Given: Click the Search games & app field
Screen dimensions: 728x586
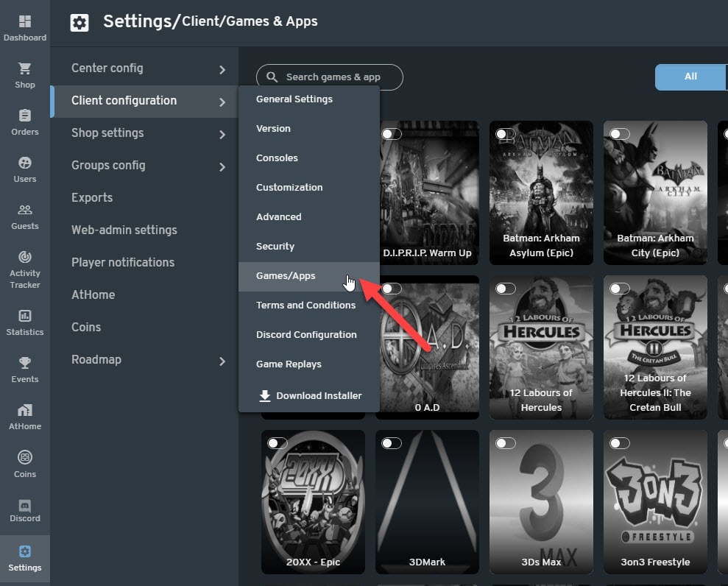Looking at the screenshot, I should coord(330,77).
